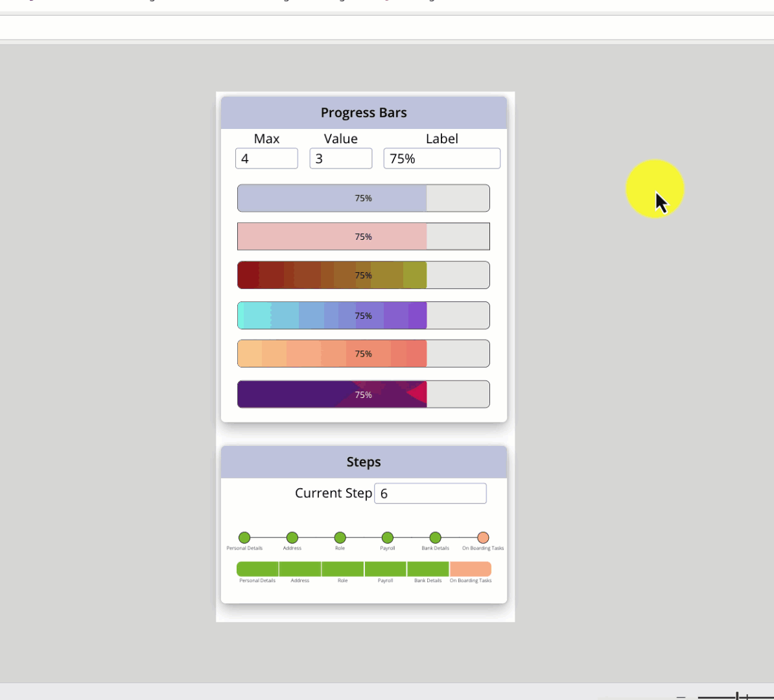Click the Max input field
774x700 pixels.
tap(266, 159)
